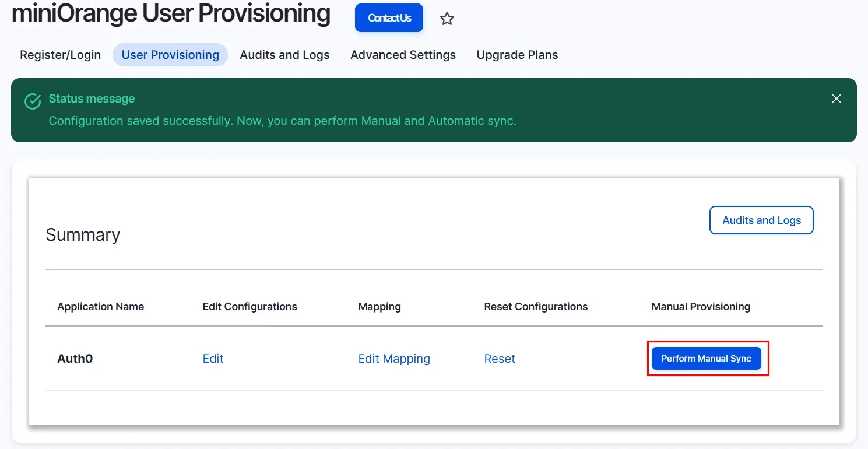868x449 pixels.
Task: Click the Reset Configurations column header
Action: [x=536, y=307]
